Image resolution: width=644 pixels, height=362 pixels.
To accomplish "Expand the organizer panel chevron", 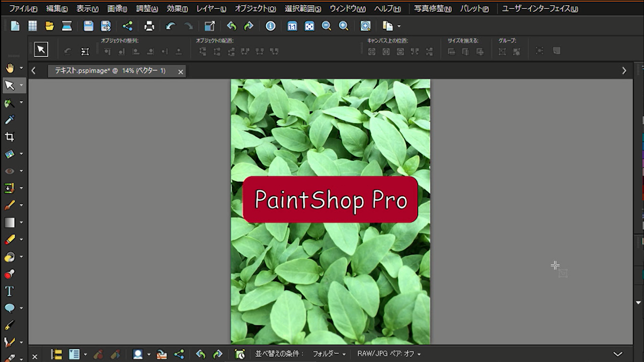I will pos(618,354).
